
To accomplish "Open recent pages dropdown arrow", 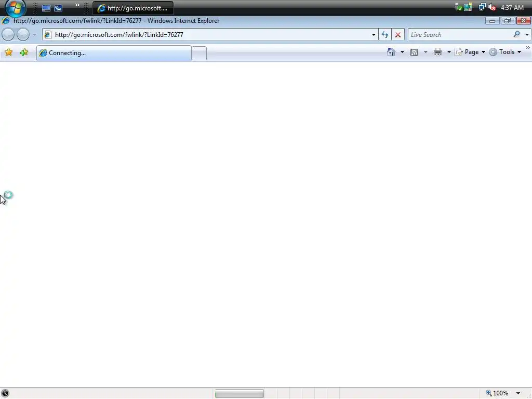I will pyautogui.click(x=34, y=35).
